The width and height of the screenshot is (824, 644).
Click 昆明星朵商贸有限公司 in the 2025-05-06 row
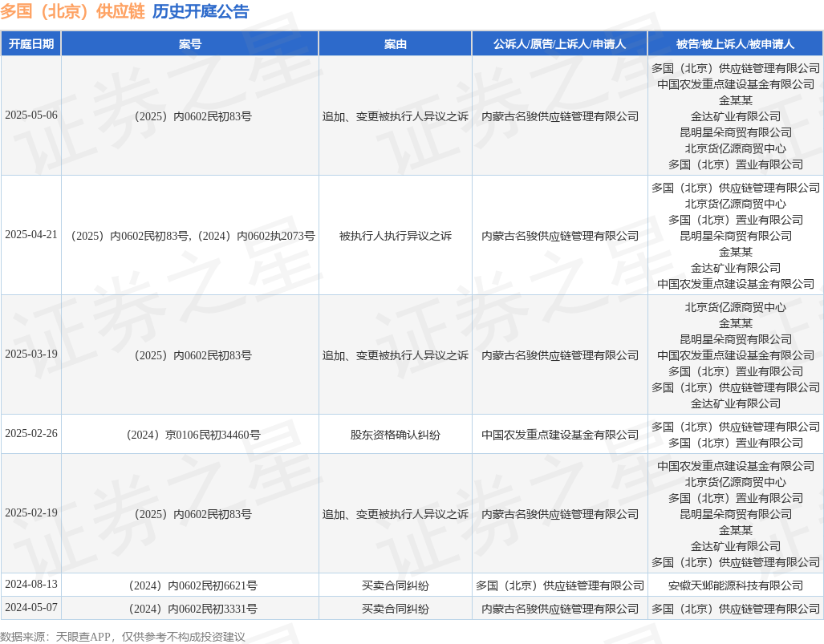735,132
